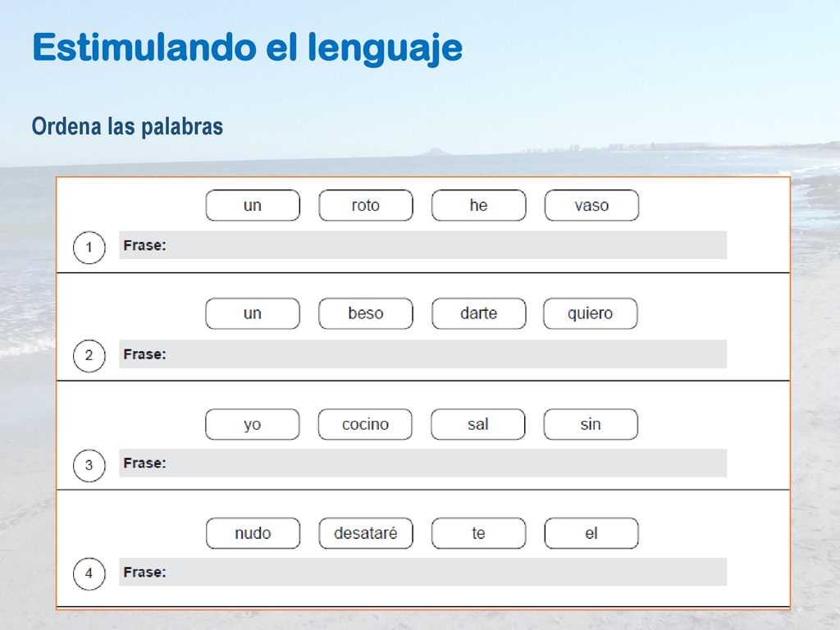Screen dimensions: 840x630
Task: Click the word 'he' in exercise 1
Action: pyautogui.click(x=479, y=205)
